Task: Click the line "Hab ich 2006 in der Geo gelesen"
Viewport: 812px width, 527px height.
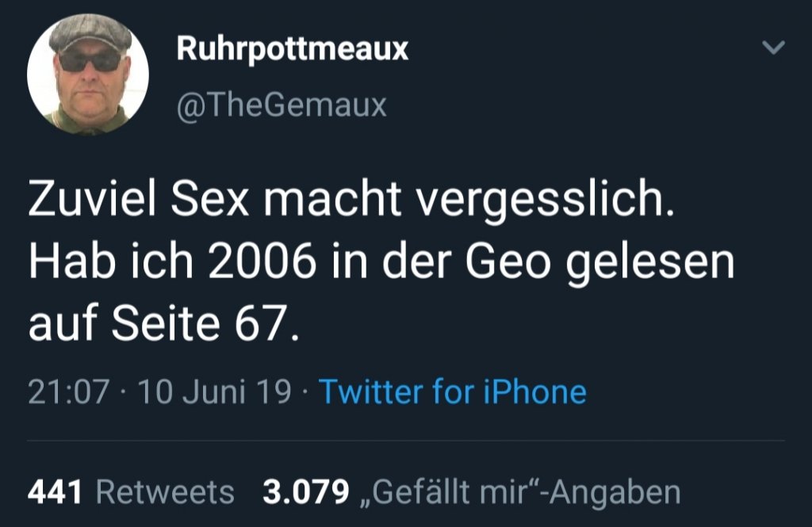Action: click(381, 264)
